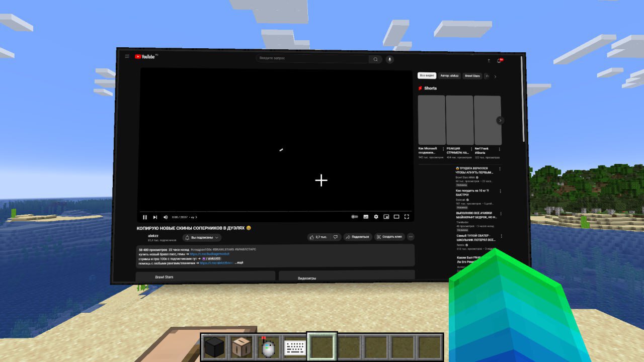Select the Все видео filter chip
This screenshot has height=362, width=644.
(x=427, y=75)
